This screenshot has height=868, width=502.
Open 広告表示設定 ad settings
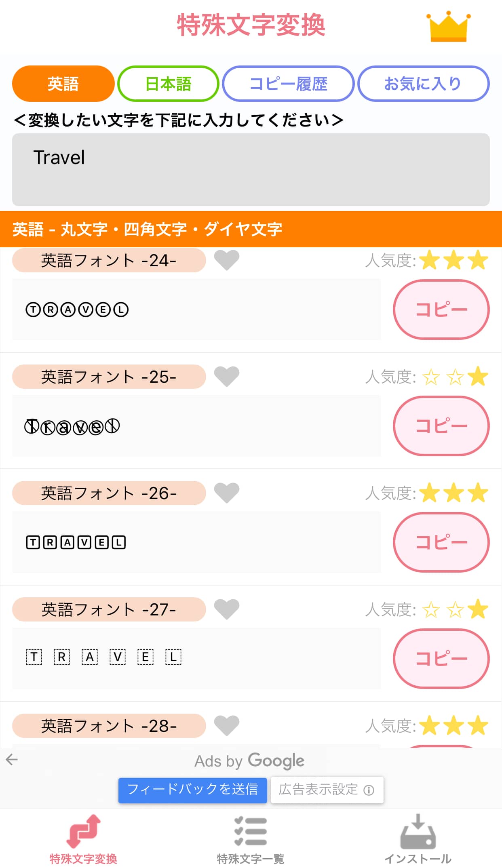click(x=327, y=790)
